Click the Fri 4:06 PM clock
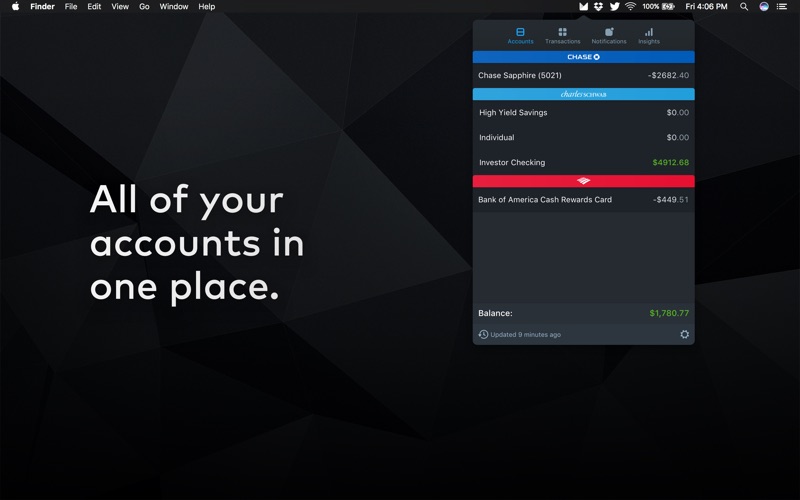Viewport: 800px width, 500px height. pos(706,7)
